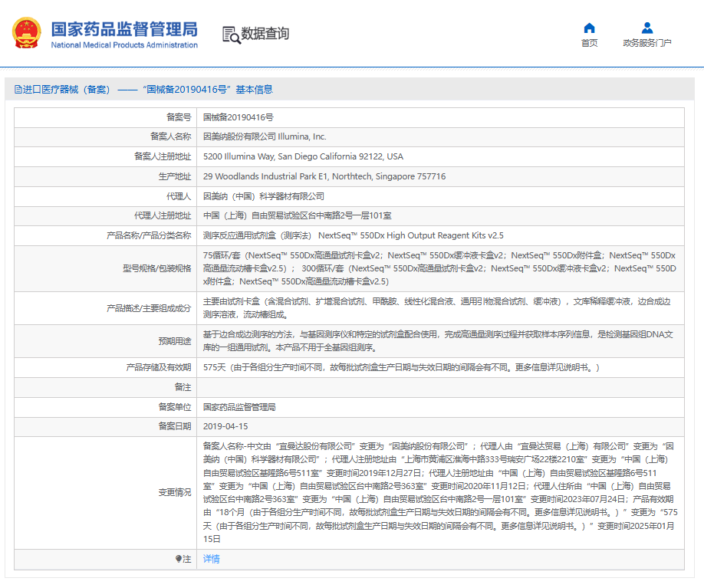Screen dimensions: 704x588
Task: Select 29 Woodlands Industrial Park address
Action: pyautogui.click(x=324, y=176)
